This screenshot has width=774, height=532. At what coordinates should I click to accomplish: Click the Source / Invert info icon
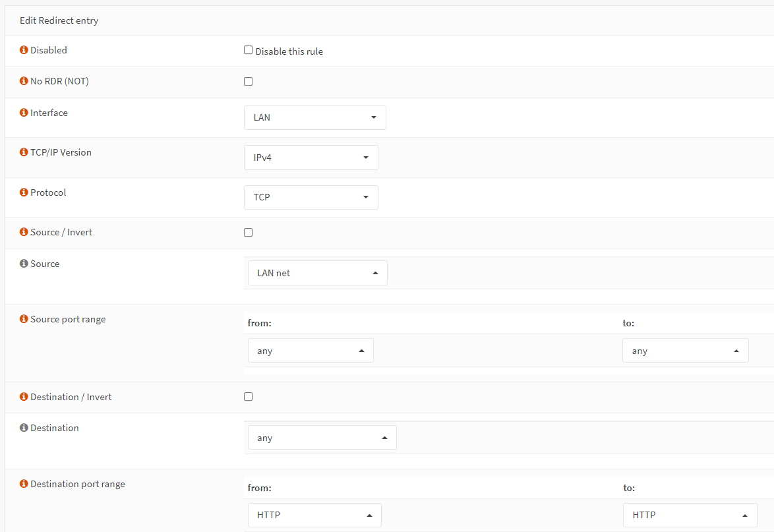[x=24, y=233]
